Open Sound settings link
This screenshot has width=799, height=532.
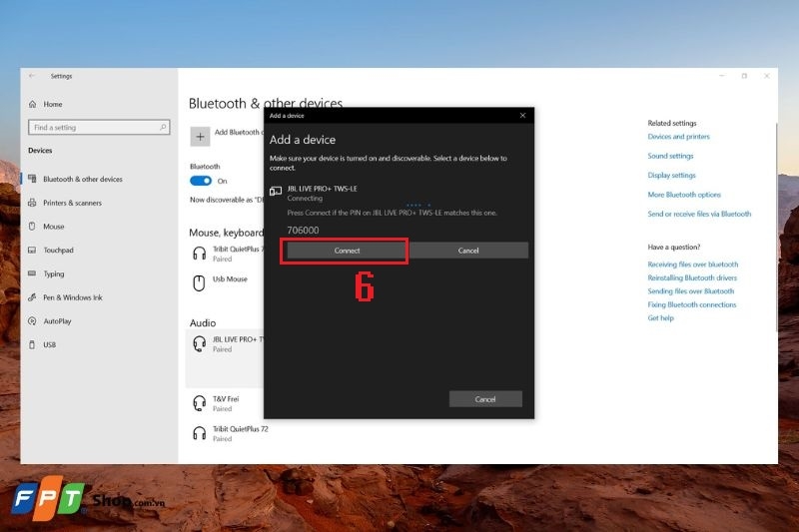(x=670, y=156)
